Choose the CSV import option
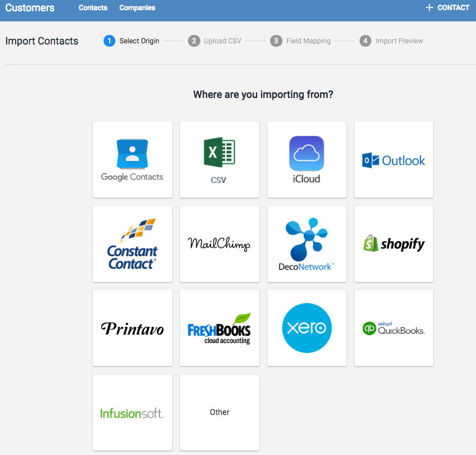The image size is (476, 455). point(219,159)
